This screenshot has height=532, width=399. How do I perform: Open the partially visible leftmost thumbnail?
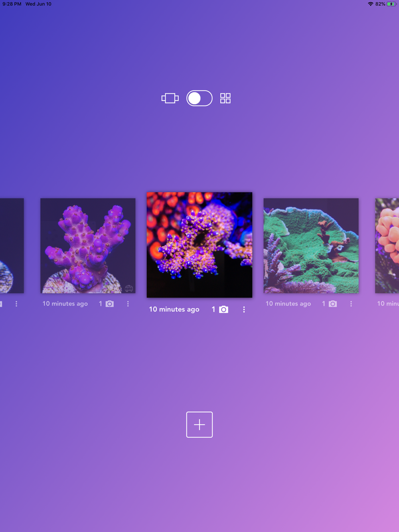point(12,246)
